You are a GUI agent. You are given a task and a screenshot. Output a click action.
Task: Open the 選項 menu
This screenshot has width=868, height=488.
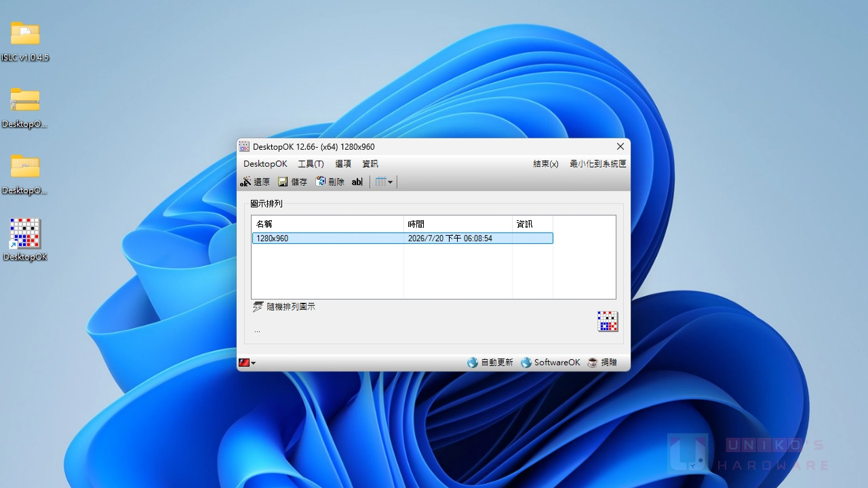343,164
